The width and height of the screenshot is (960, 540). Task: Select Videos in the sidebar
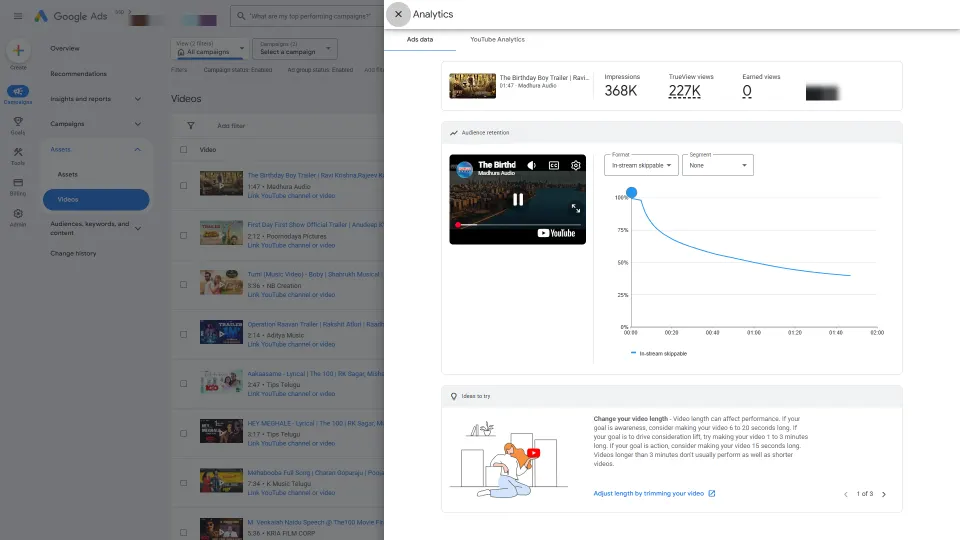click(x=96, y=200)
